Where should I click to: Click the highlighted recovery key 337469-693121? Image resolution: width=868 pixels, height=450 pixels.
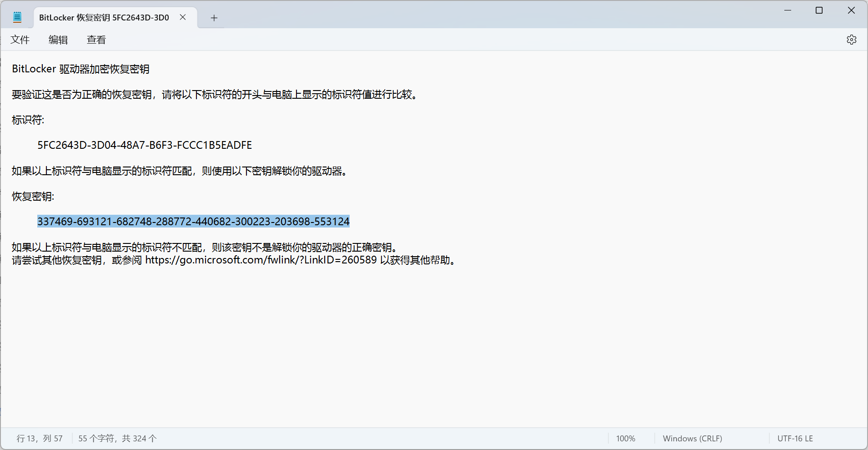pos(193,222)
